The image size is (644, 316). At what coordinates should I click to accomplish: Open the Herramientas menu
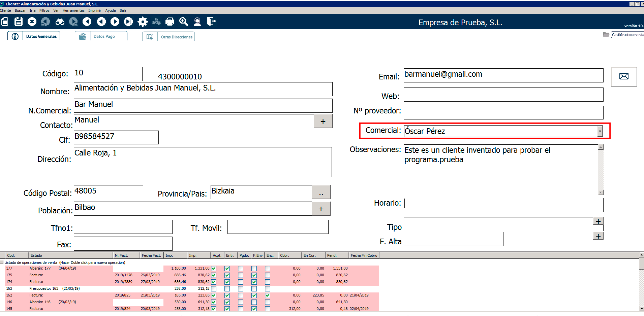pyautogui.click(x=73, y=10)
